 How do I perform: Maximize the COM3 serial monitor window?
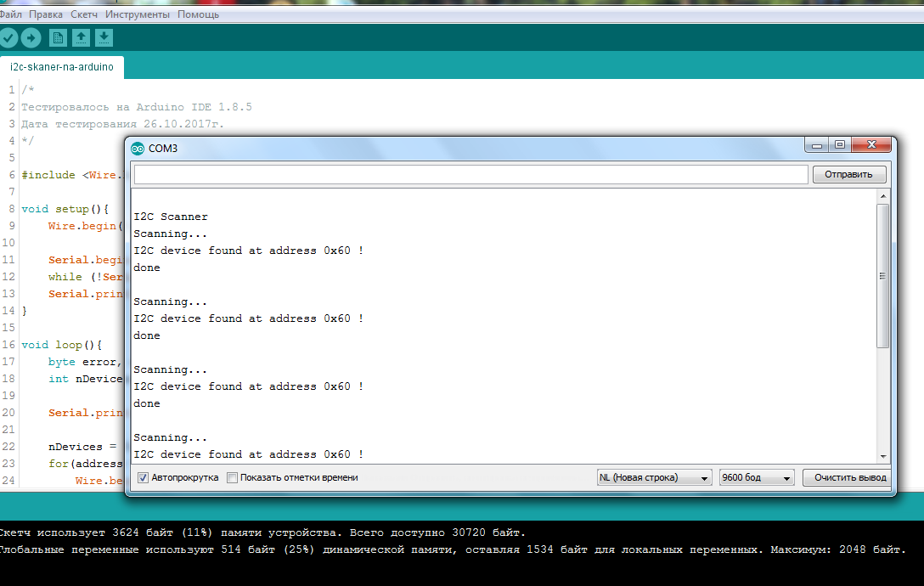point(840,145)
